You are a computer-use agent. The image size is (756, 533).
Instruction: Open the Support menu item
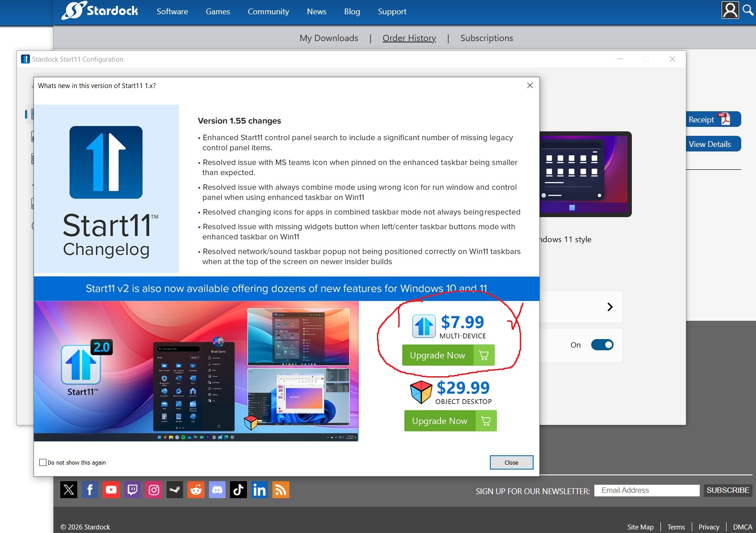coord(392,12)
